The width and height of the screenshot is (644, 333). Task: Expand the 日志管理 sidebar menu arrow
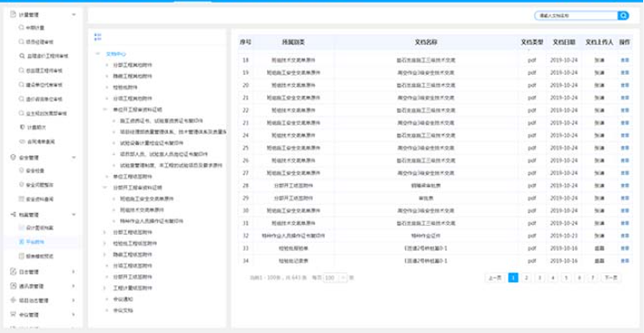74,272
